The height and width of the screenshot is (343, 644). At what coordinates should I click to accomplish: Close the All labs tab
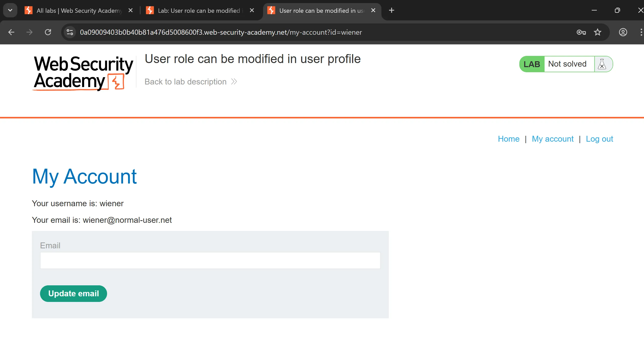point(131,10)
